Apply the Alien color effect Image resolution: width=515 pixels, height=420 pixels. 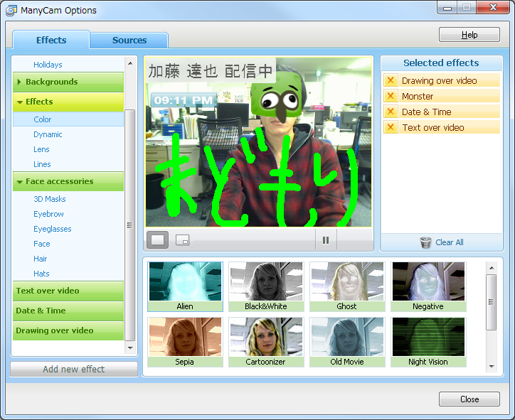[x=185, y=286]
